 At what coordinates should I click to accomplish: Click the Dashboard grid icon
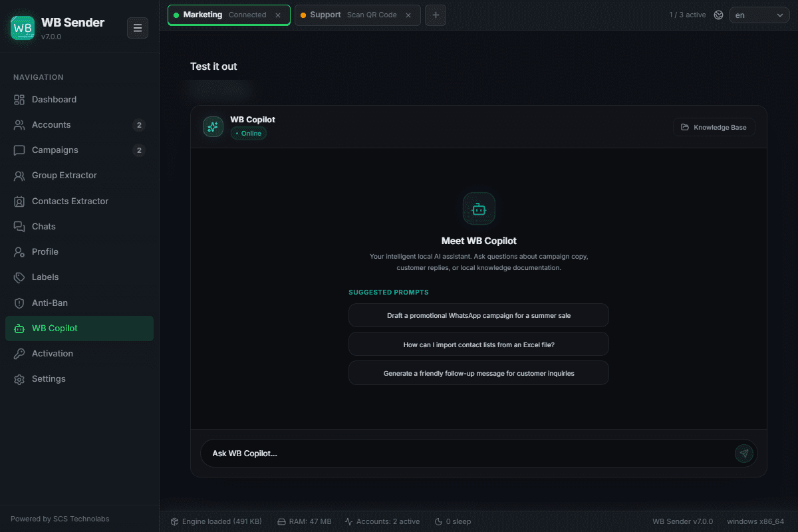19,100
